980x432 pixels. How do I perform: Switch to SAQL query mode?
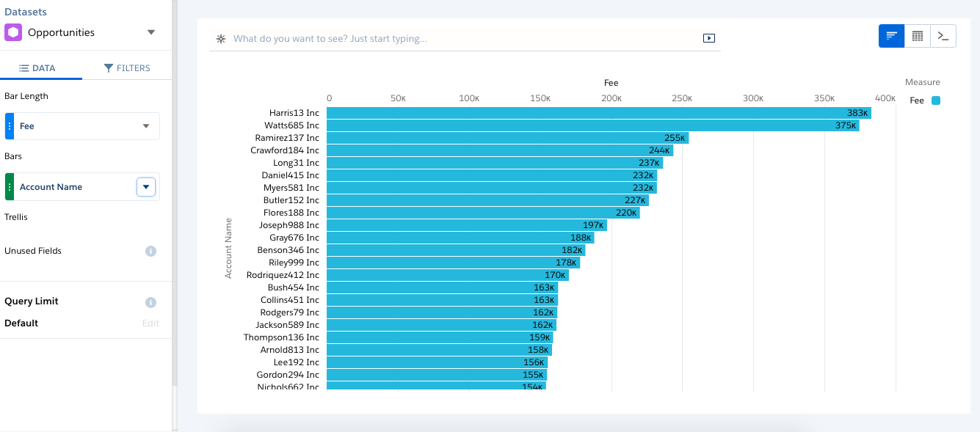[943, 36]
